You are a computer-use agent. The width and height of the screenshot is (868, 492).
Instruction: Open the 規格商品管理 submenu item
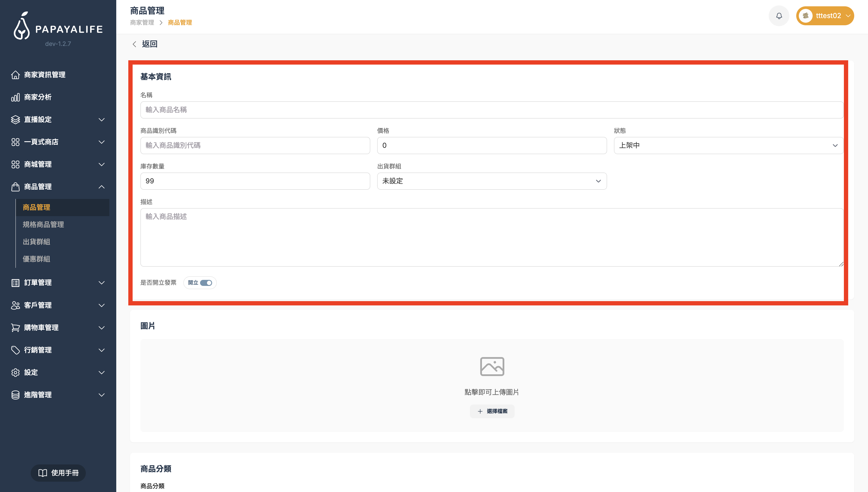coord(43,224)
